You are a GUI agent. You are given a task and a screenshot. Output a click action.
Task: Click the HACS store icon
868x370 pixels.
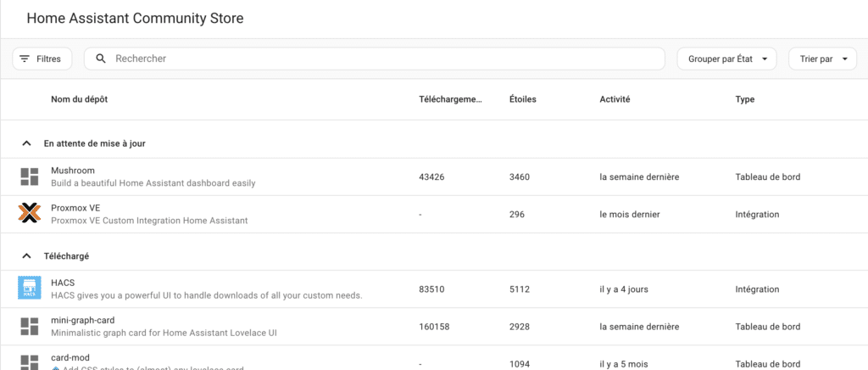[x=29, y=289]
